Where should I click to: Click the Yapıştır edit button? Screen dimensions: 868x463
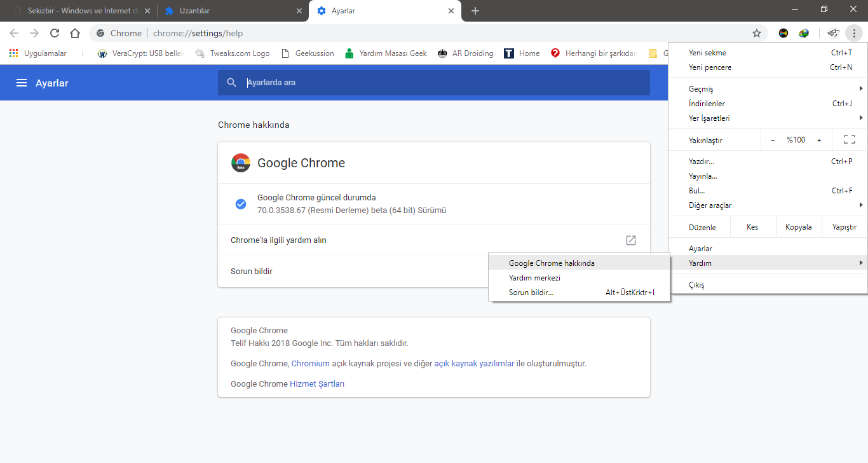[x=844, y=227]
